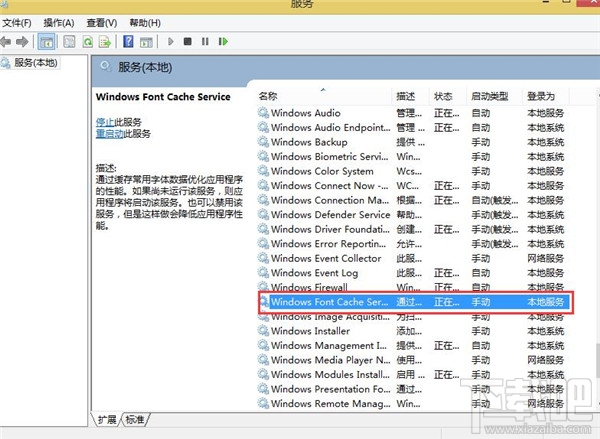Open the 文件(F) menu

point(17,22)
